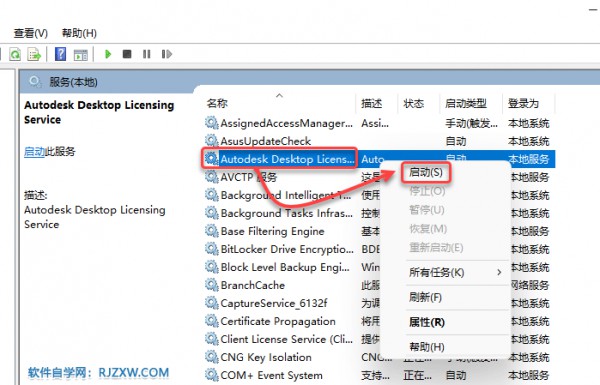The width and height of the screenshot is (600, 385).
Task: Click the gear icon of BranchCache service
Action: [211, 285]
